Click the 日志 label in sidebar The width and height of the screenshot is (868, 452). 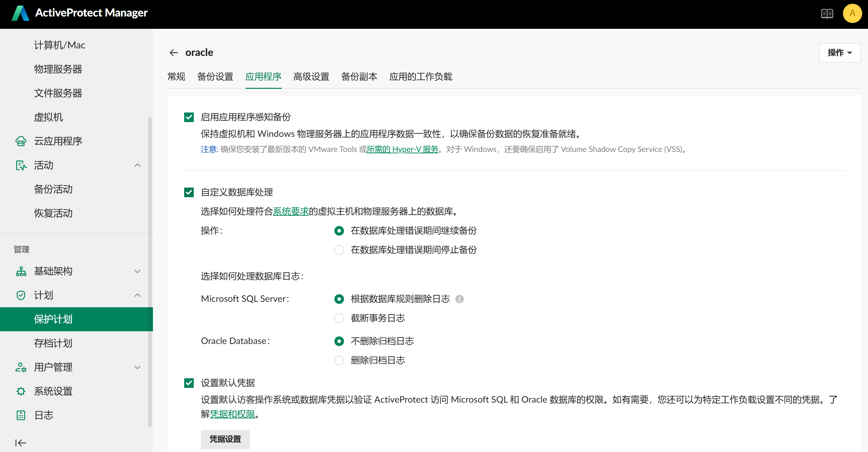44,415
